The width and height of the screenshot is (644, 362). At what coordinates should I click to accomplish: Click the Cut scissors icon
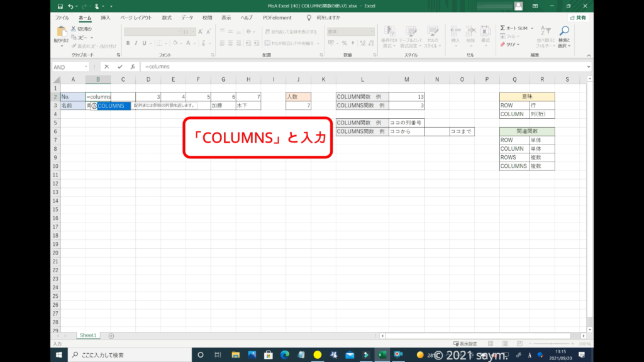point(74,29)
